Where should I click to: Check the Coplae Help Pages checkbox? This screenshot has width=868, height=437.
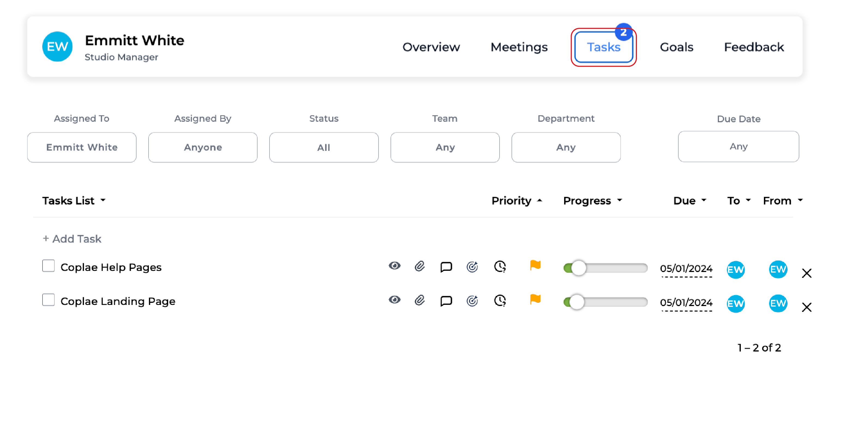[x=49, y=266]
